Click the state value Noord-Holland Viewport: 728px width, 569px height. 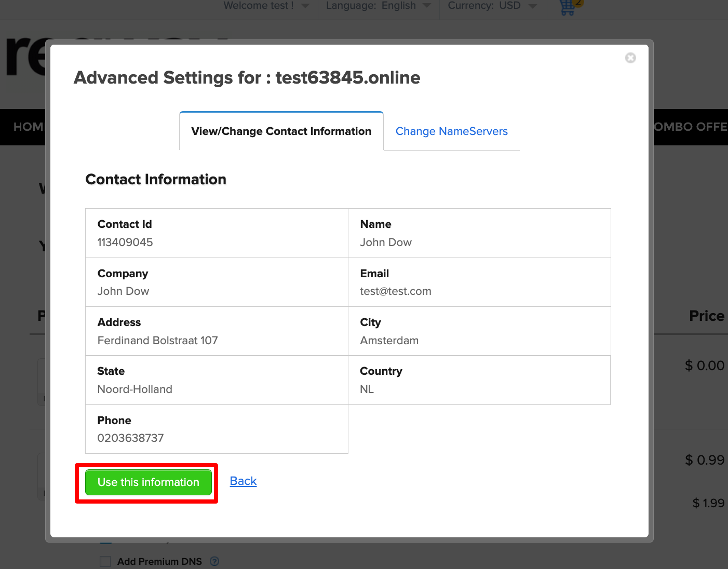pos(134,389)
